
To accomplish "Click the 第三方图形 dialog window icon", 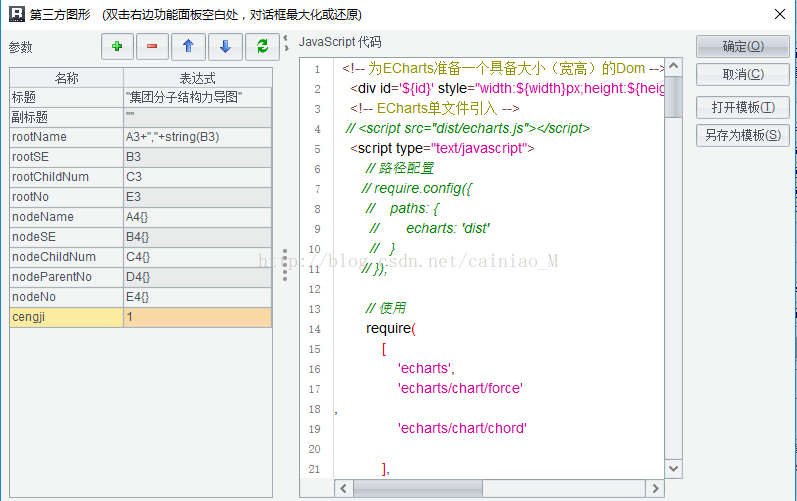I will click(17, 14).
